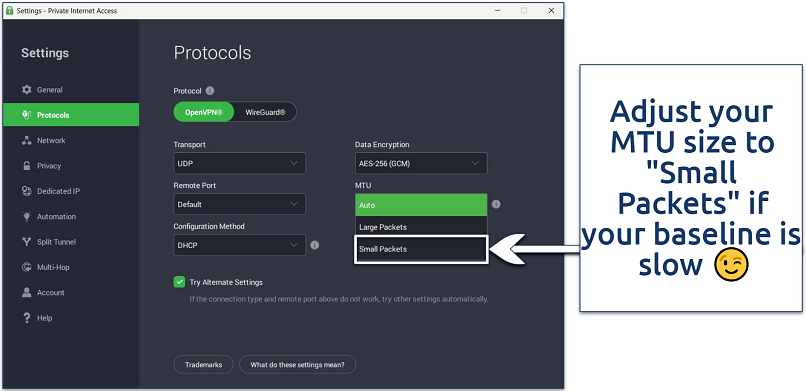Open Network settings page
806x391 pixels.
pyautogui.click(x=71, y=140)
